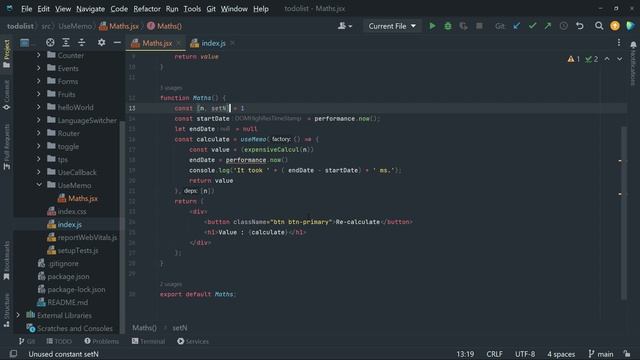
Task: Open the Refactor menu
Action: 147,9
